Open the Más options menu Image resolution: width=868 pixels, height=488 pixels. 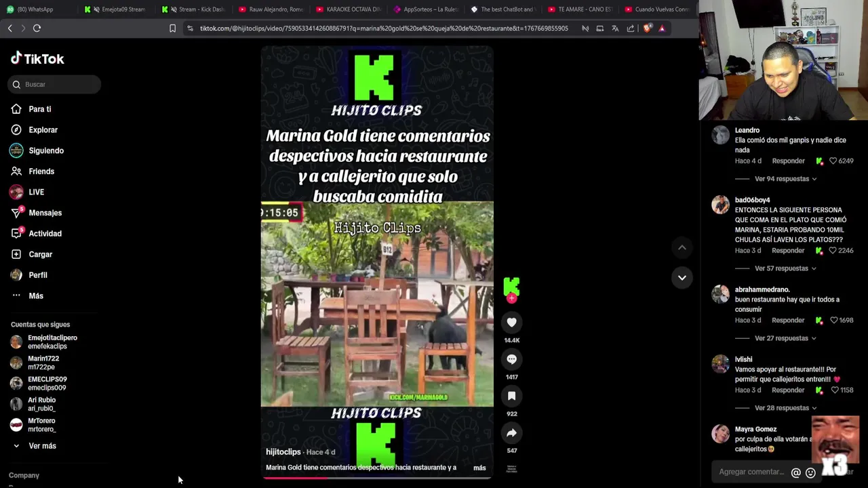[x=27, y=296]
